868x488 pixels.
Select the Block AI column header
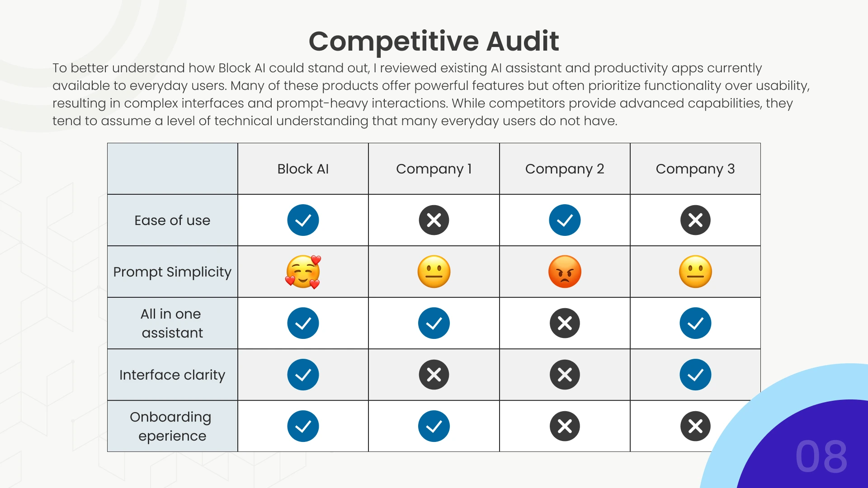point(303,169)
